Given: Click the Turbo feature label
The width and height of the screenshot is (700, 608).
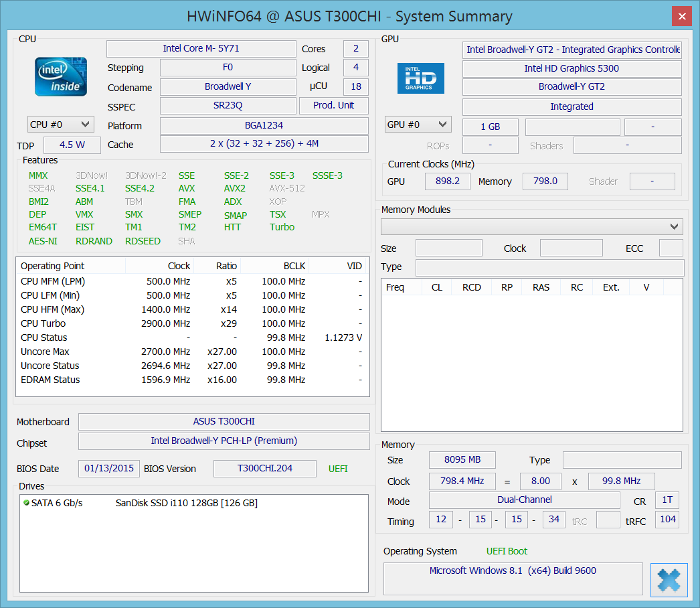Looking at the screenshot, I should [282, 228].
